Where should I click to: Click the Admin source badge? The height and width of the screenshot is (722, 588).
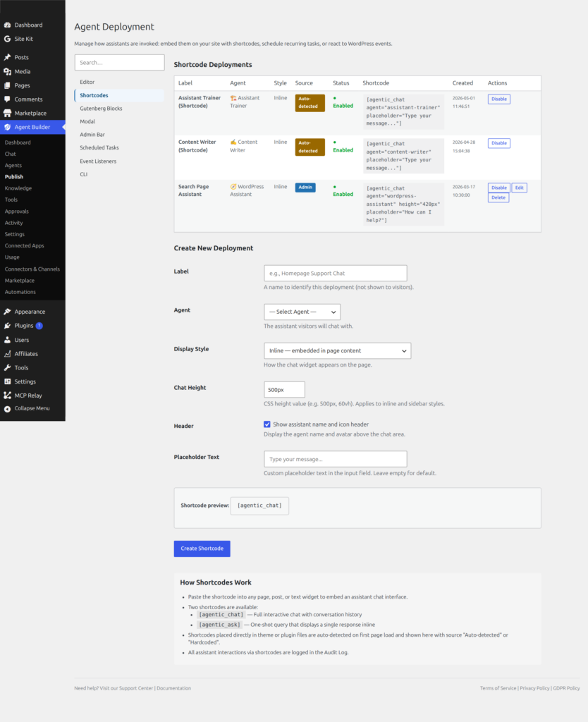305,188
